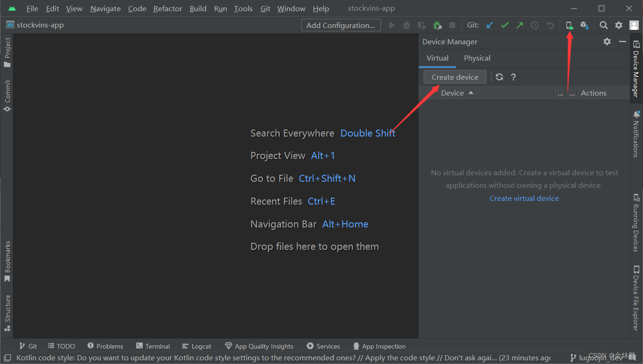Click Git branch widget in status bar
Viewport: 643px width, 364px height.
[x=598, y=358]
